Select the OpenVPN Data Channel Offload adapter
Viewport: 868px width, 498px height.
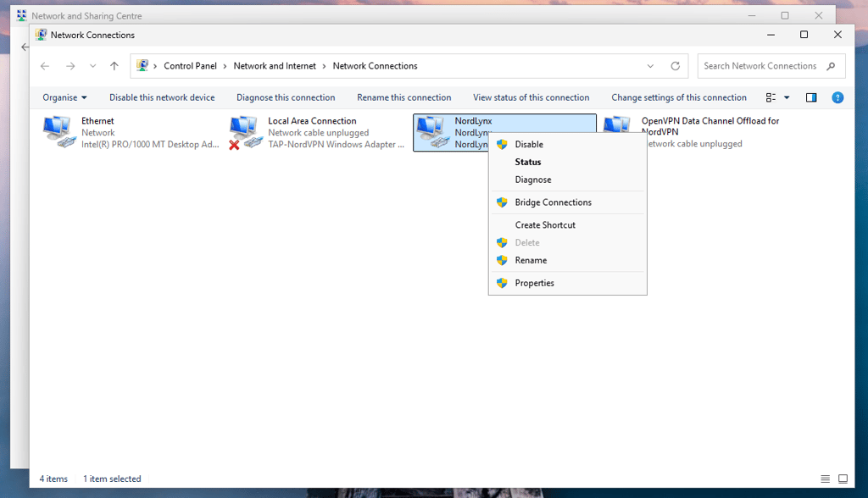coord(692,132)
